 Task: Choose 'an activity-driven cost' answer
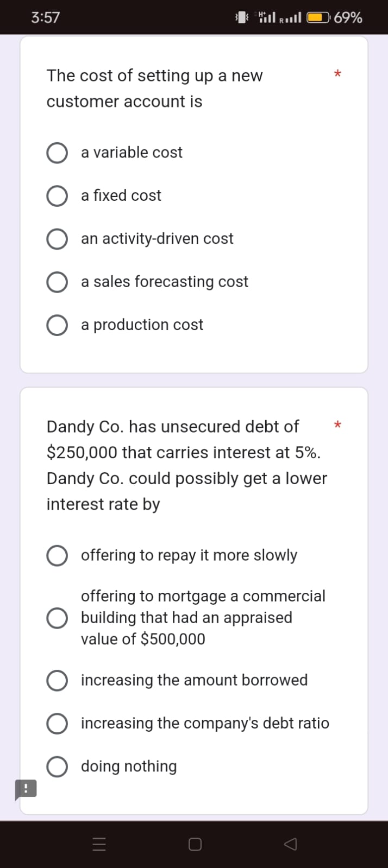[57, 239]
